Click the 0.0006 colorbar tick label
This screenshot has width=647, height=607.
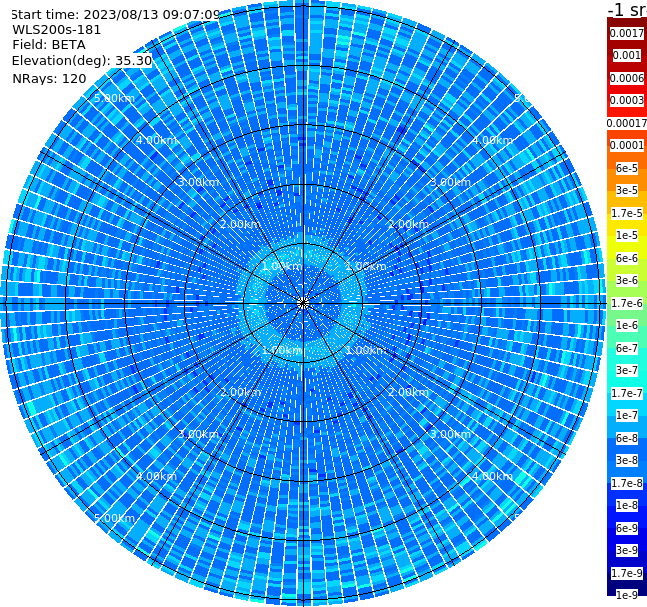(627, 78)
